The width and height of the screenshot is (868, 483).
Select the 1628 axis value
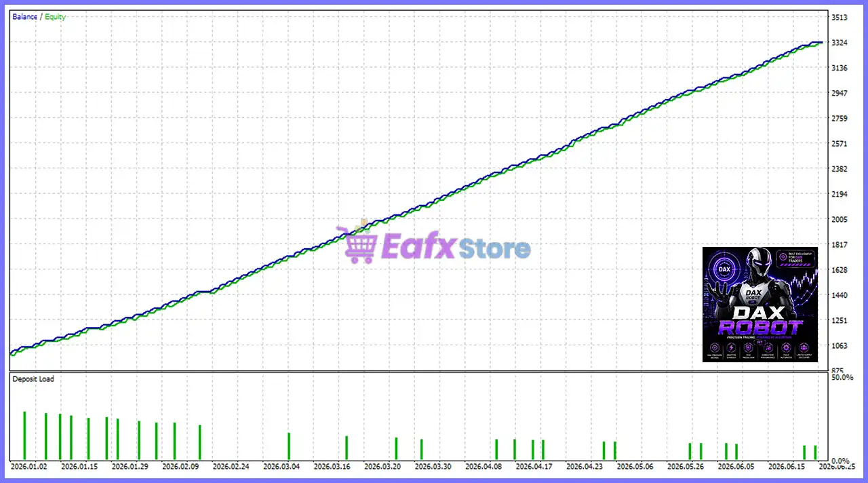[840, 270]
